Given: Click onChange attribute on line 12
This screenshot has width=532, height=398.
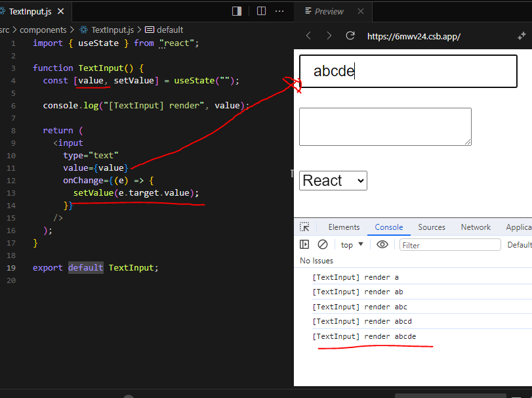Looking at the screenshot, I should point(83,181).
